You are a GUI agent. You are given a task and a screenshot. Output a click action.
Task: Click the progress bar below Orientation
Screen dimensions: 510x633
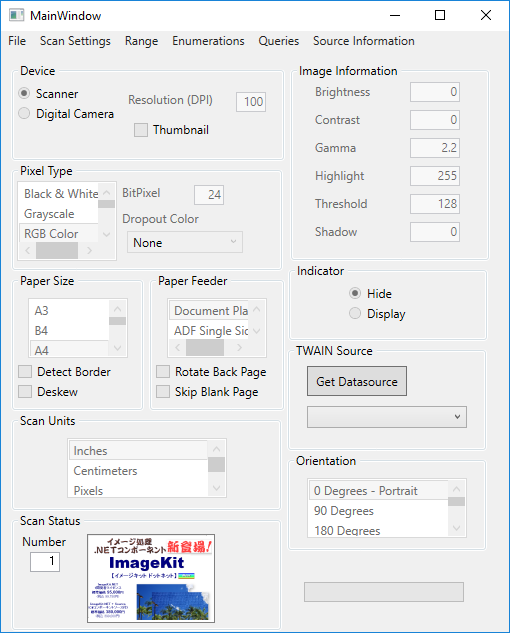point(384,592)
